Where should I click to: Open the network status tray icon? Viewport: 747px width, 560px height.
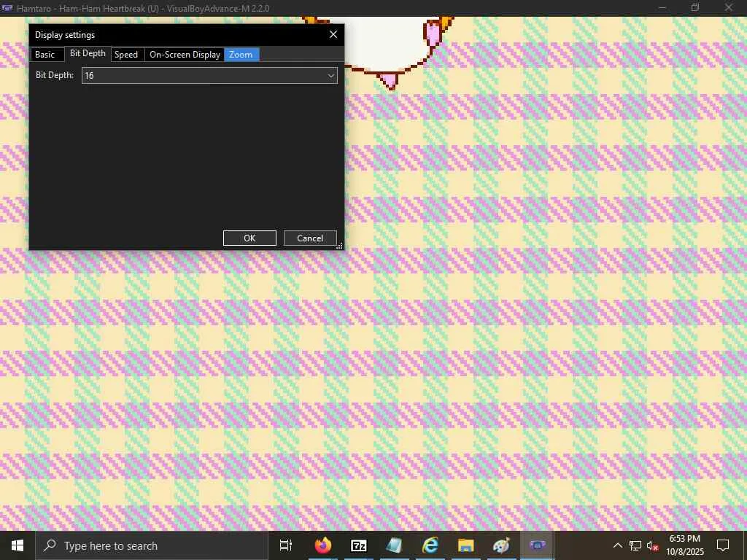pyautogui.click(x=635, y=545)
